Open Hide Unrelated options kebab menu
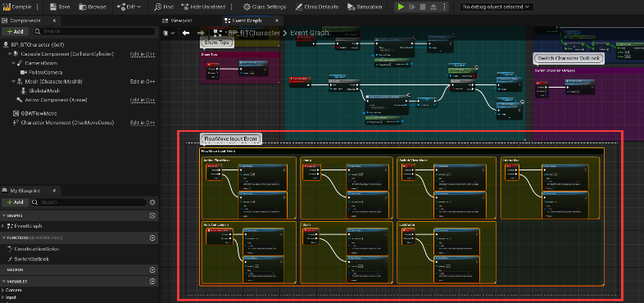Screen dimensions: 644x303 231,7
